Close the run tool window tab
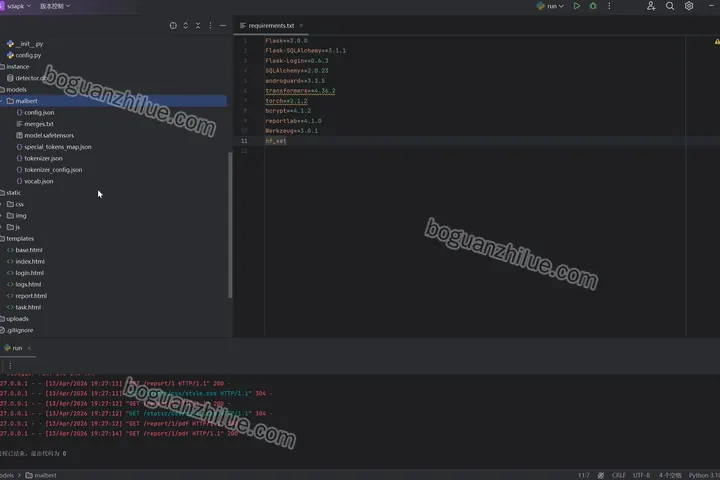Viewport: 720px width, 480px height. [29, 348]
